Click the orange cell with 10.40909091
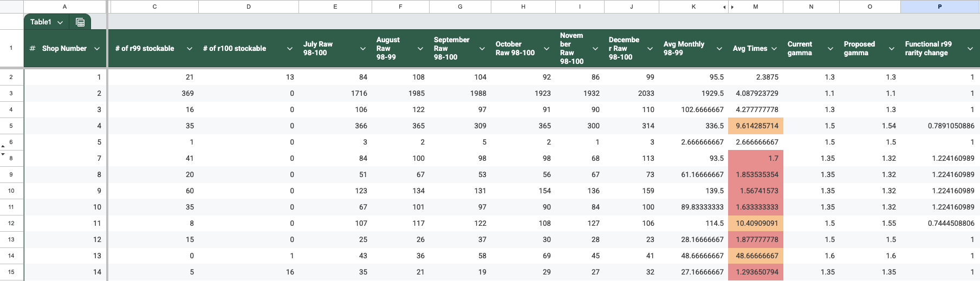 coord(756,223)
